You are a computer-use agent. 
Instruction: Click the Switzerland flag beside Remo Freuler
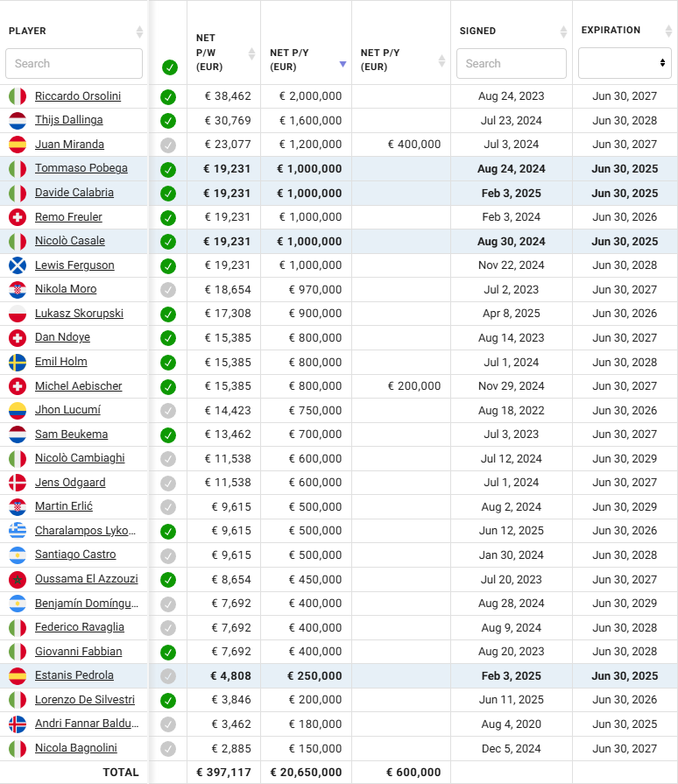coord(18,217)
